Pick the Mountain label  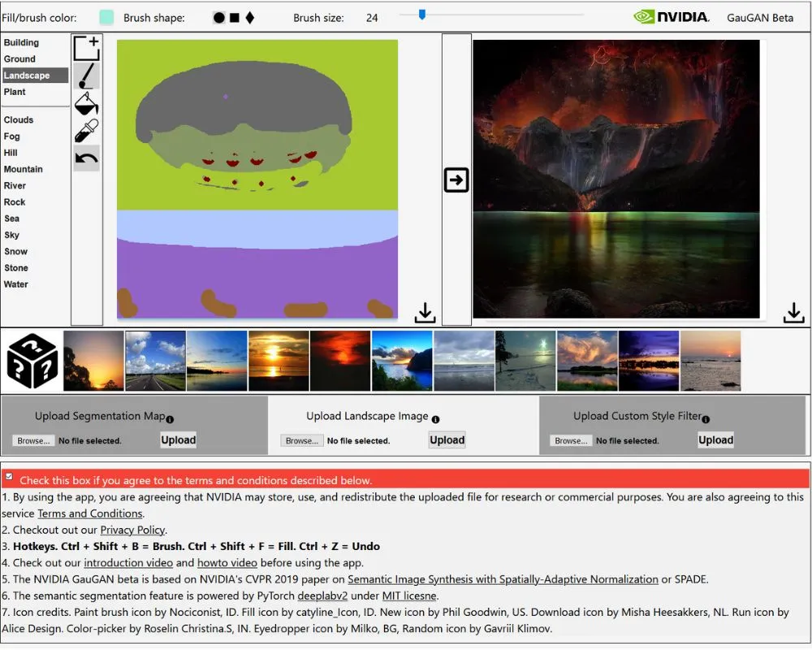coord(24,169)
